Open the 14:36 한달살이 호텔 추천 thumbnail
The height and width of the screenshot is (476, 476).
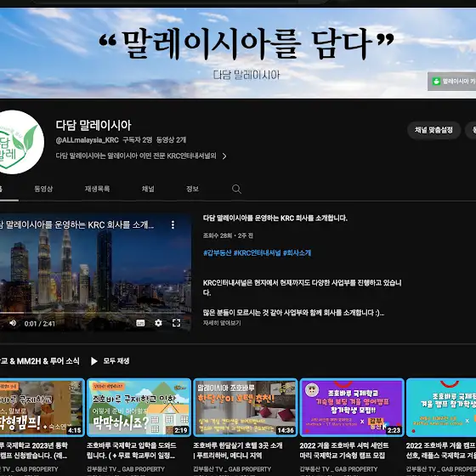246,407
